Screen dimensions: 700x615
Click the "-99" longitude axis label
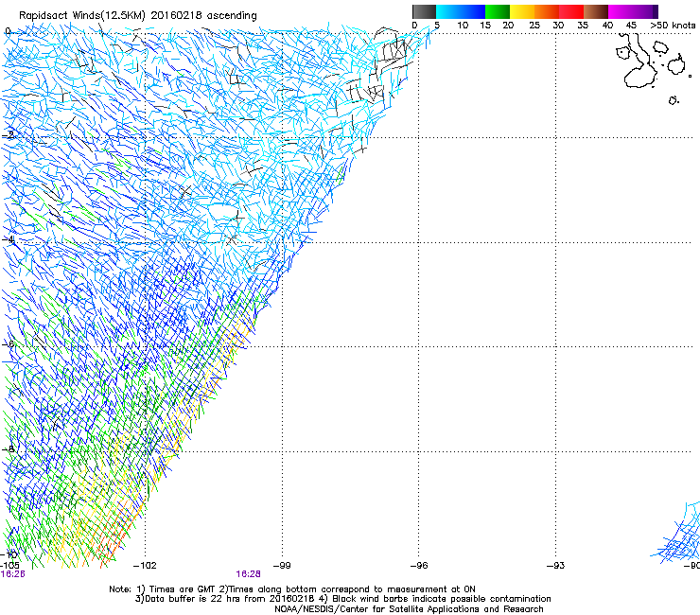pos(282,566)
